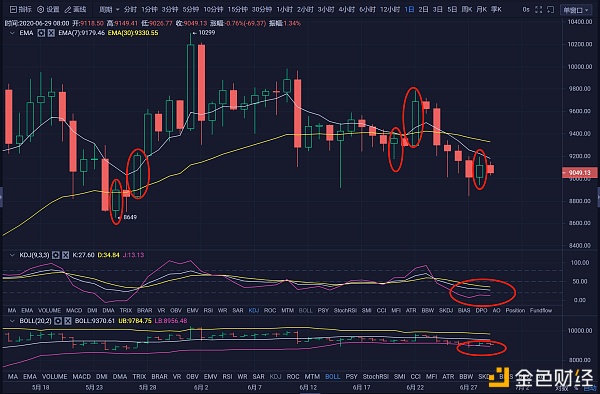The width and height of the screenshot is (600, 394).
Task: Click the EMA(7):9179.46 legend value
Action: 82,33
